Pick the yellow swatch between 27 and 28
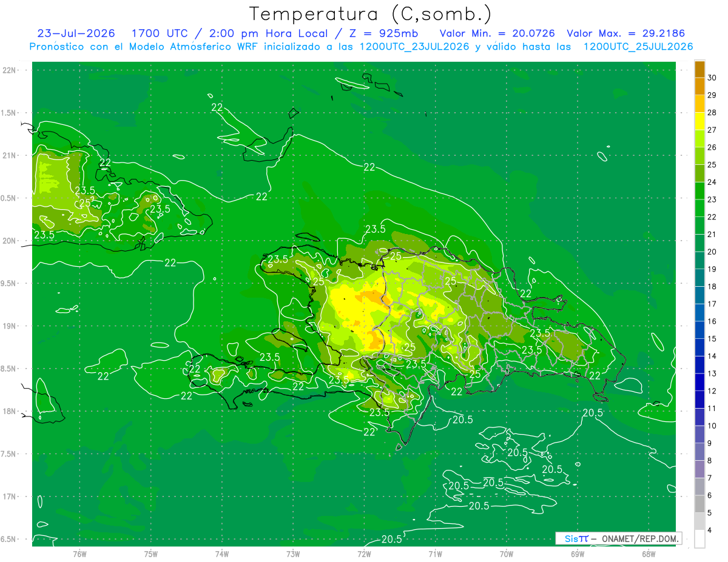Viewport: 728px width, 562px height. click(x=699, y=121)
